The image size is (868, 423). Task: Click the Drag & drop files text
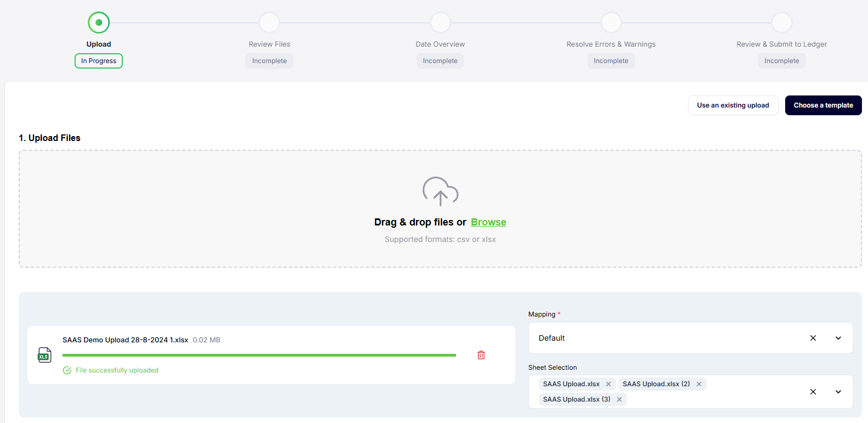(x=420, y=222)
